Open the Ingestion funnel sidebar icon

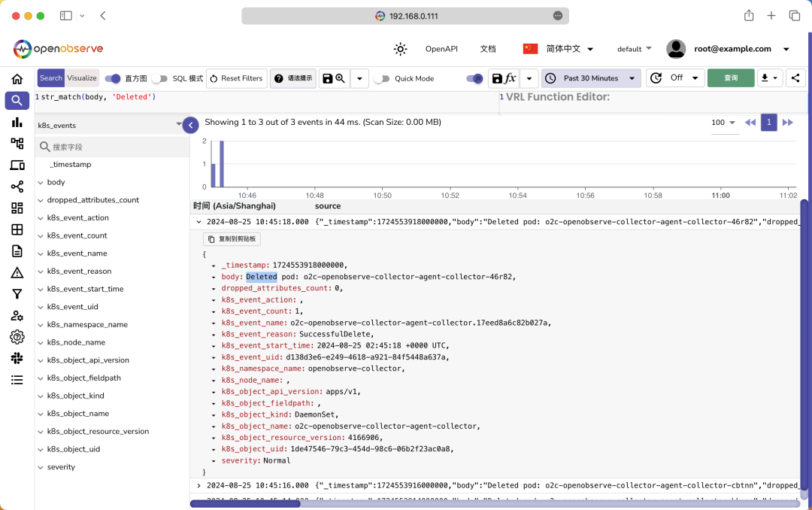pos(17,294)
